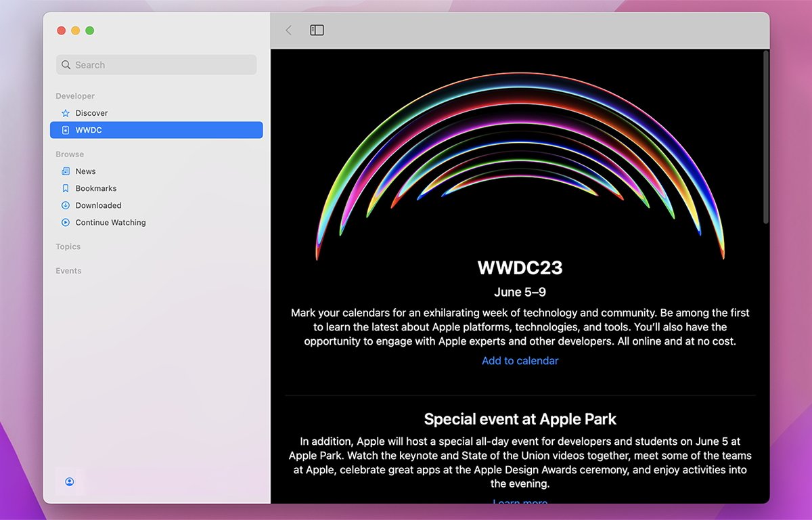This screenshot has width=812, height=520.
Task: Click the WWDC23 rainbow arcs artwork
Action: 520,162
